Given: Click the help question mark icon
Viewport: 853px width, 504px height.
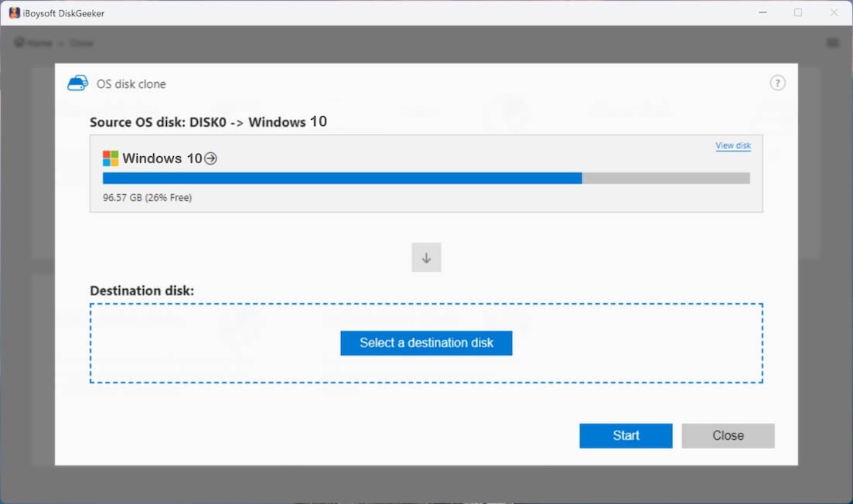Looking at the screenshot, I should [777, 82].
